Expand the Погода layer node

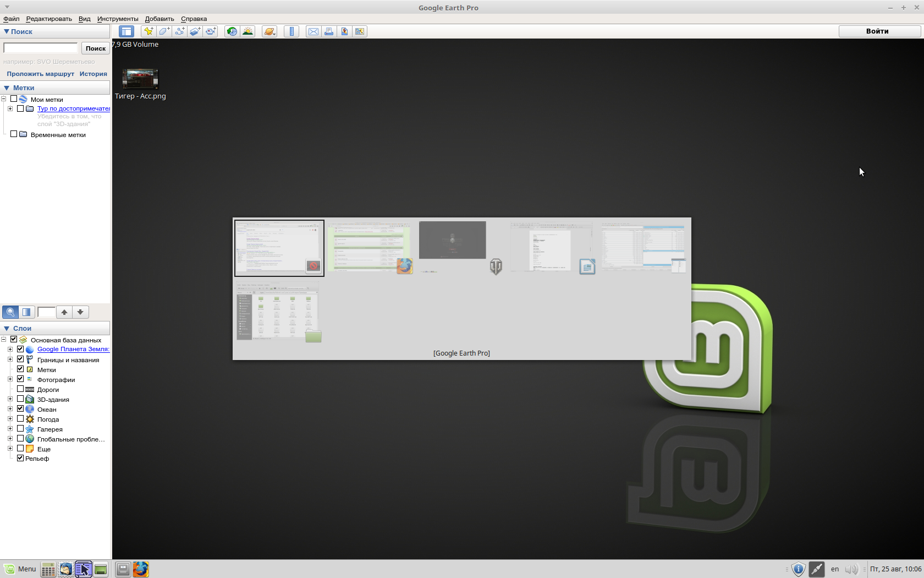[x=10, y=419]
